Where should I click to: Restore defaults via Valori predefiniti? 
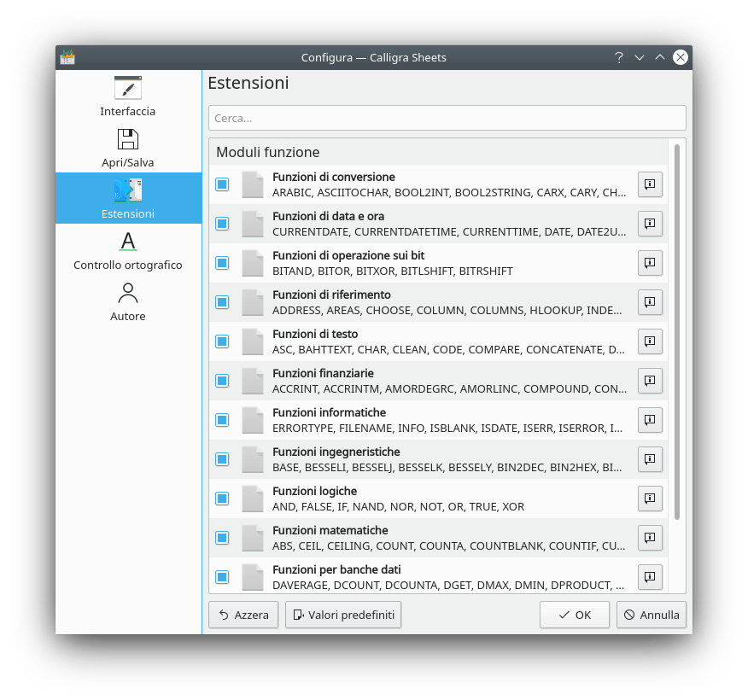pyautogui.click(x=343, y=615)
